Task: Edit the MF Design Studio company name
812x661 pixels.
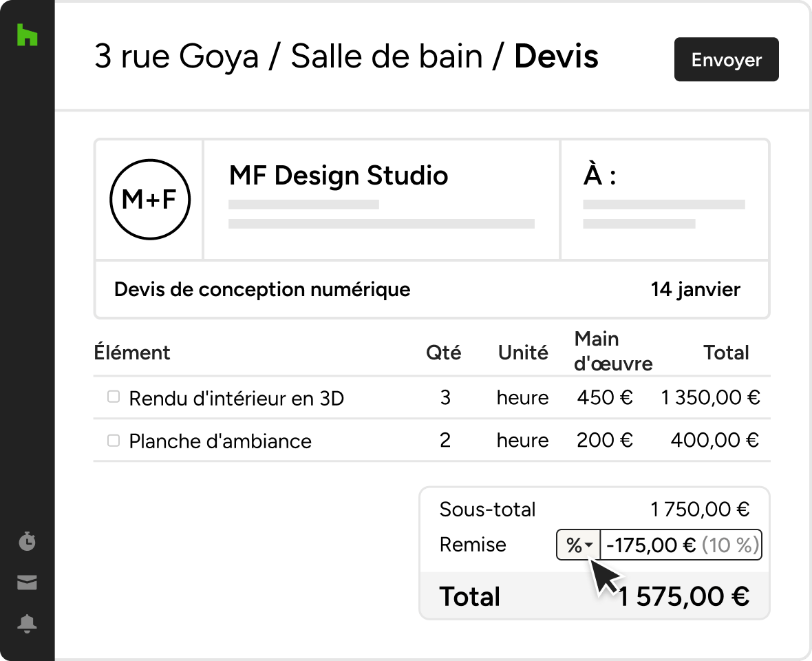Action: click(x=338, y=175)
